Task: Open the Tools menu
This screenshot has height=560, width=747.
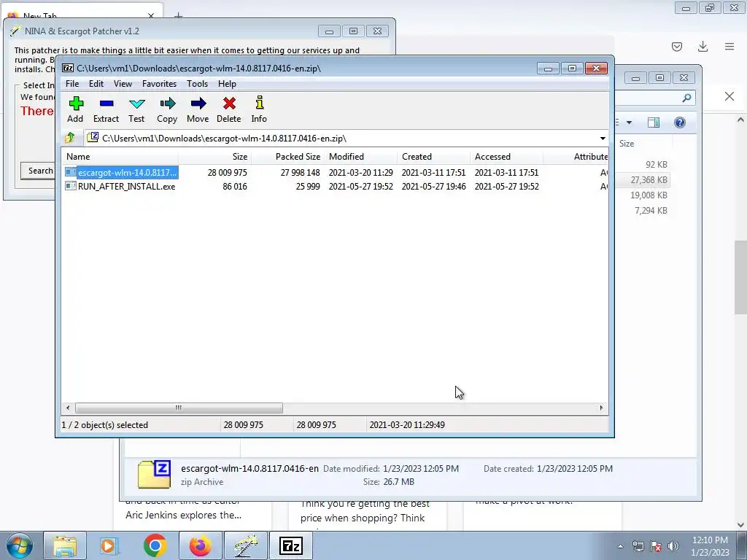Action: pyautogui.click(x=197, y=84)
